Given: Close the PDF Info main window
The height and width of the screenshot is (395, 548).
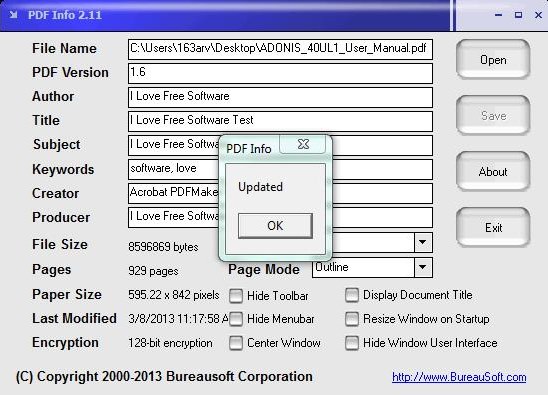Looking at the screenshot, I should click(x=538, y=15).
